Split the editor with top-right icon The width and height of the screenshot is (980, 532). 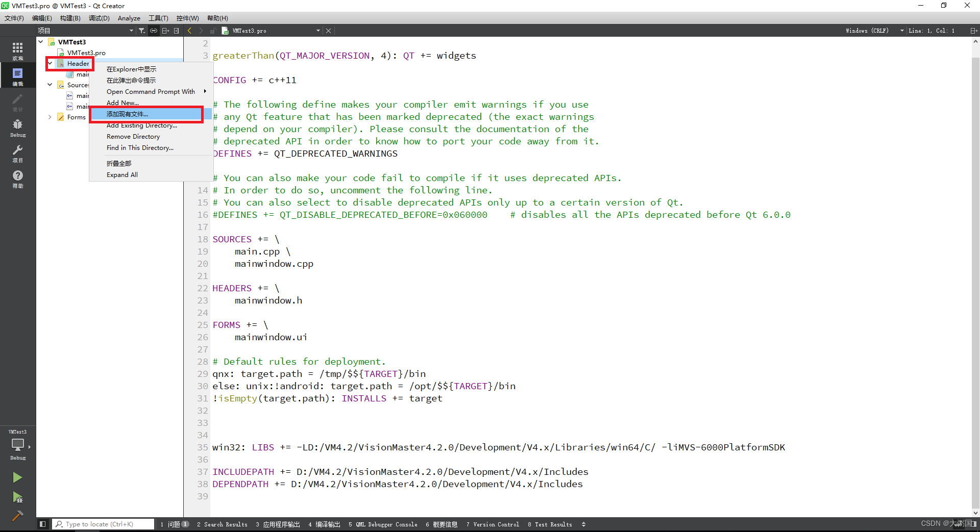tap(973, 31)
